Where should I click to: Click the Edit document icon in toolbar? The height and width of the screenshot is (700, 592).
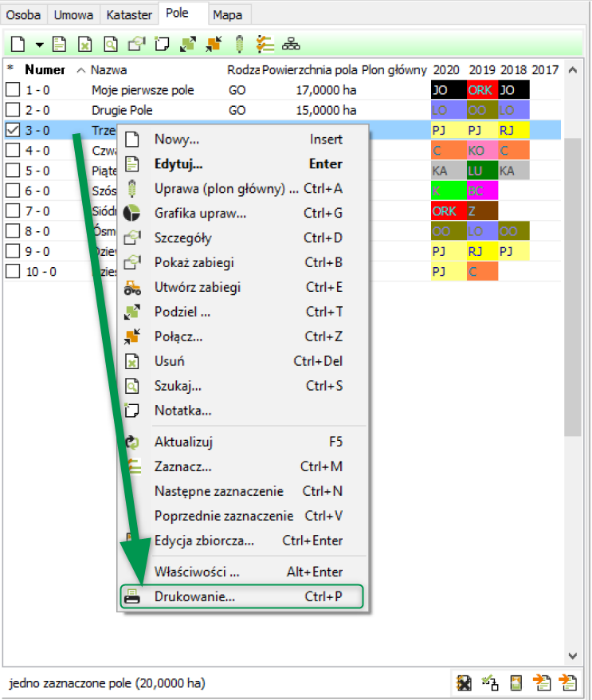click(59, 44)
